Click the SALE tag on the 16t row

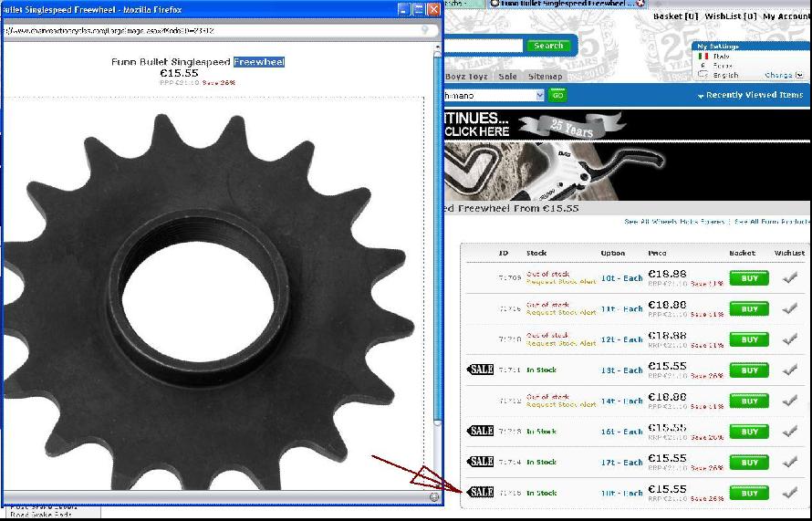480,431
